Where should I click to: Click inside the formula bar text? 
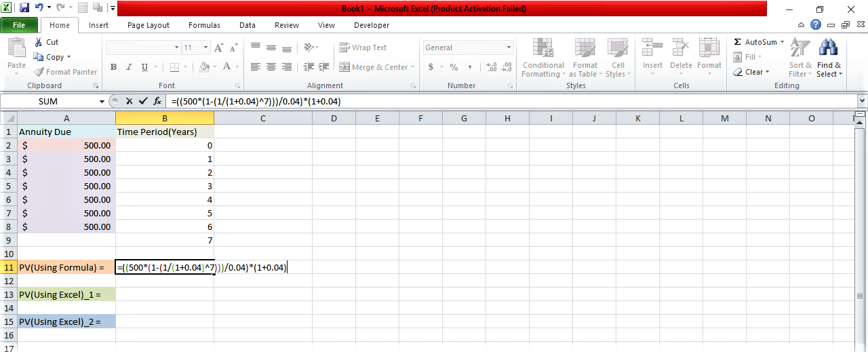coord(256,101)
